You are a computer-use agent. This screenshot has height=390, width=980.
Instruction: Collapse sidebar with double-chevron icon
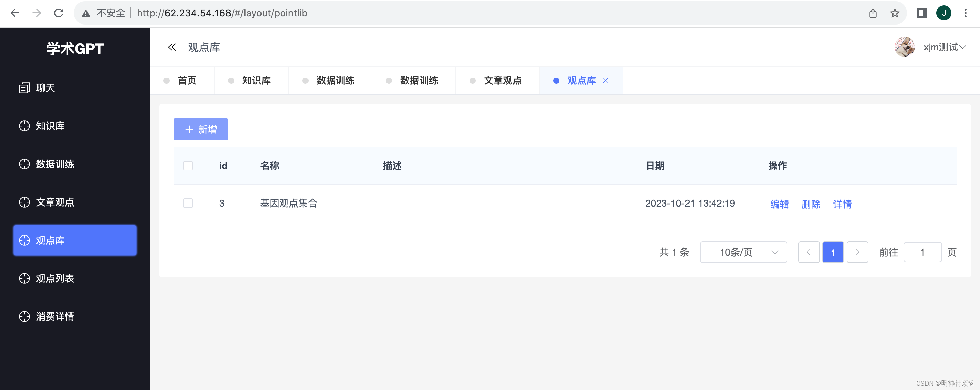172,47
